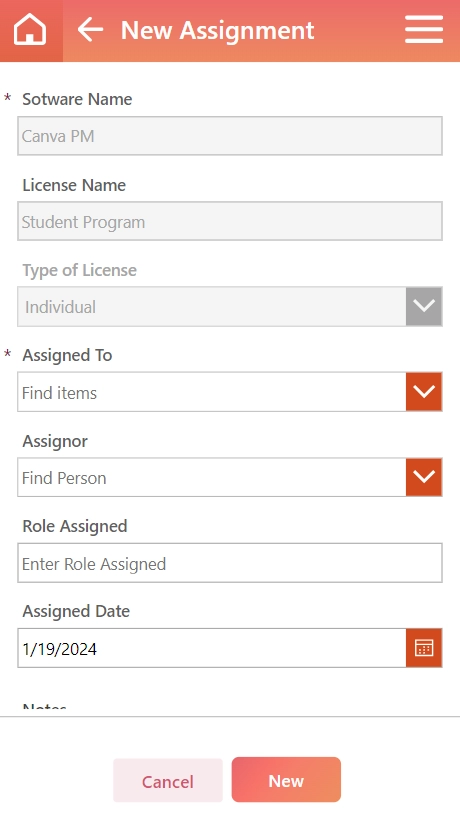Viewport: 460px width, 820px height.
Task: Click the Role Assigned field label
Action: tap(75, 526)
